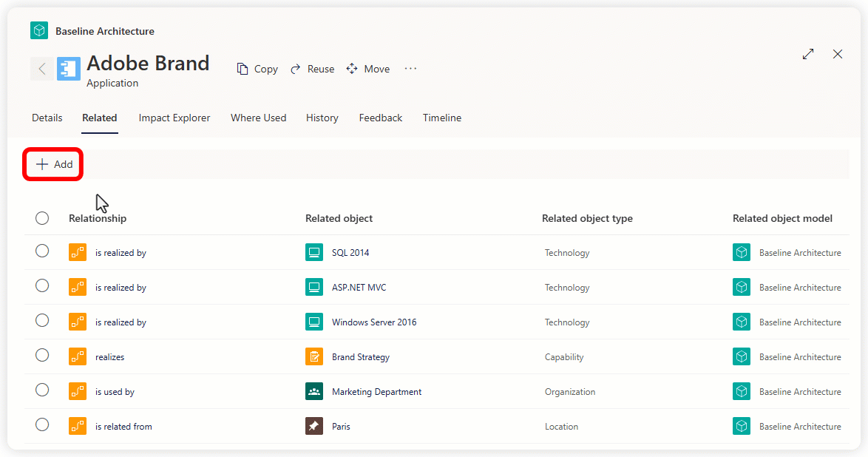868x457 pixels.
Task: Click the Baseline Architecture breadcrumb text
Action: pyautogui.click(x=105, y=31)
